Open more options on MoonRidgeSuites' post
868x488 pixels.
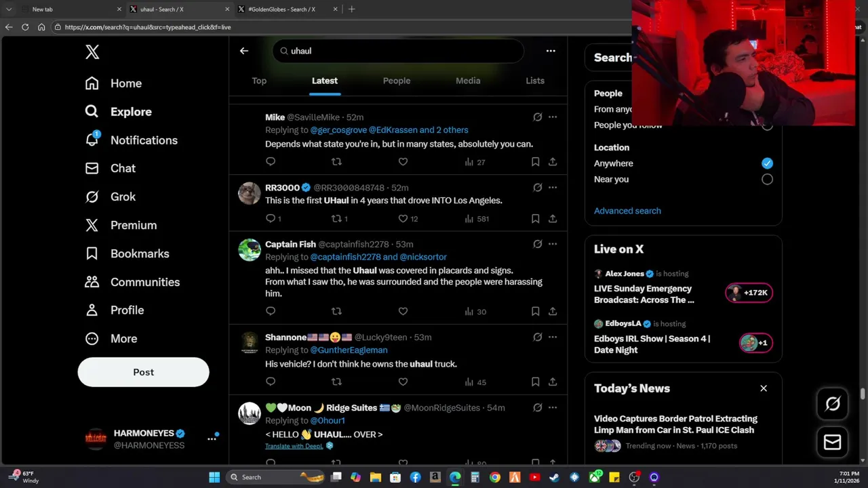click(553, 407)
